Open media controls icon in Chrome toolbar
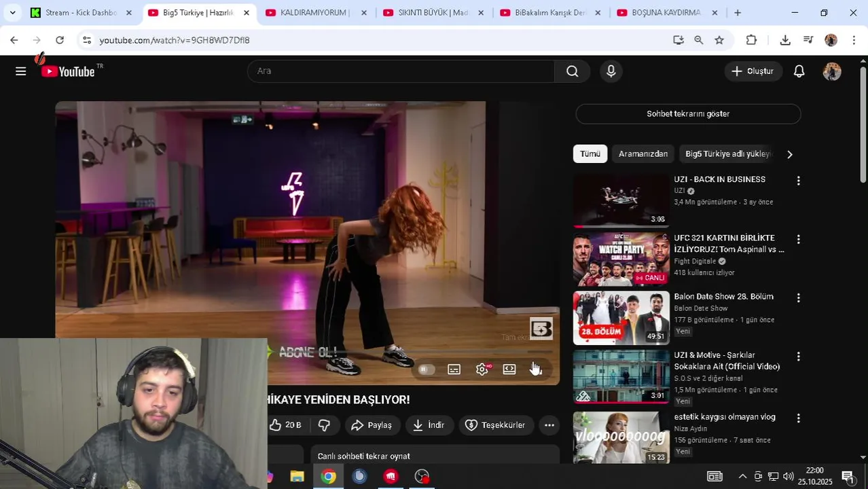The image size is (868, 489). pyautogui.click(x=808, y=40)
